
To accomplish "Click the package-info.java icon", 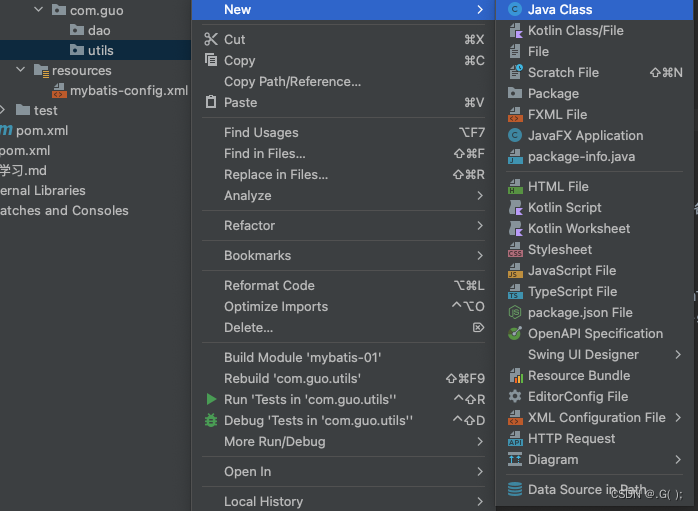I will click(x=515, y=156).
